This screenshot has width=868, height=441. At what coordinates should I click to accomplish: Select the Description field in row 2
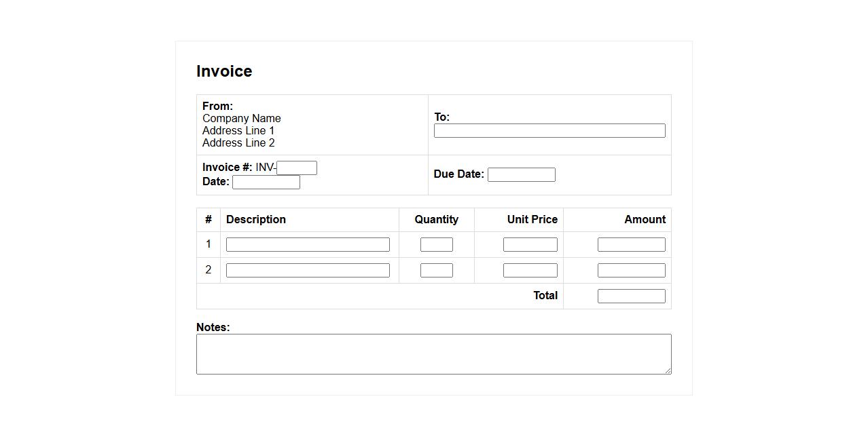[x=308, y=271]
